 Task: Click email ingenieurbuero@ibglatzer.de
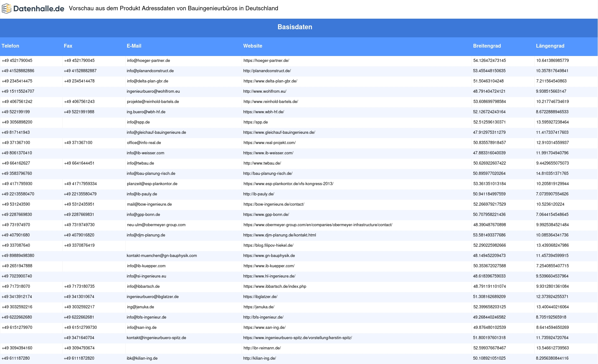[x=153, y=297]
